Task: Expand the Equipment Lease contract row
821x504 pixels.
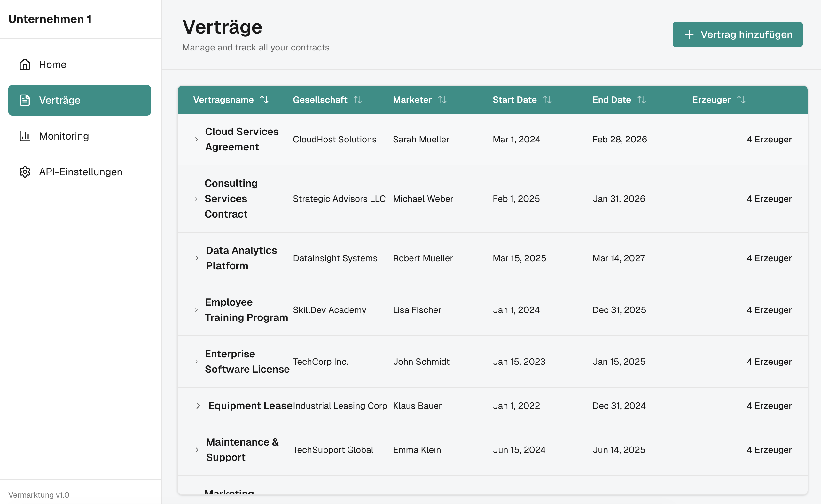Action: click(x=198, y=406)
